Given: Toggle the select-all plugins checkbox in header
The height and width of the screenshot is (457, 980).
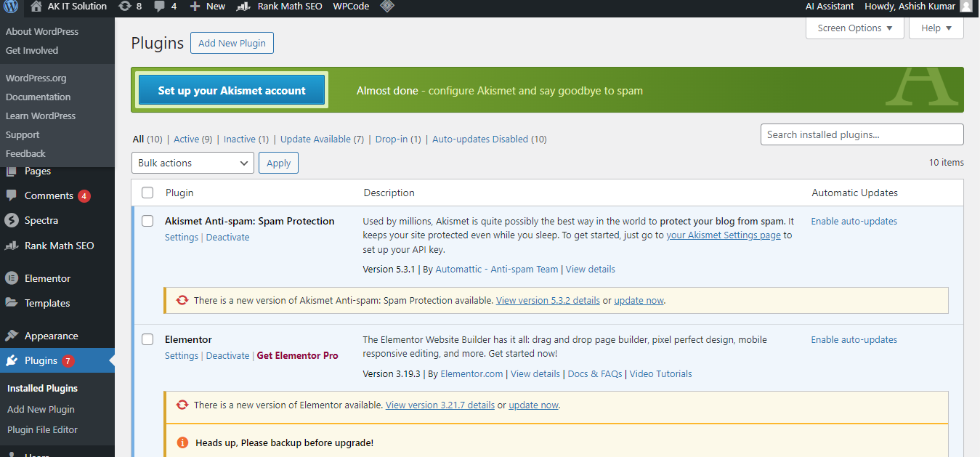Looking at the screenshot, I should (147, 193).
